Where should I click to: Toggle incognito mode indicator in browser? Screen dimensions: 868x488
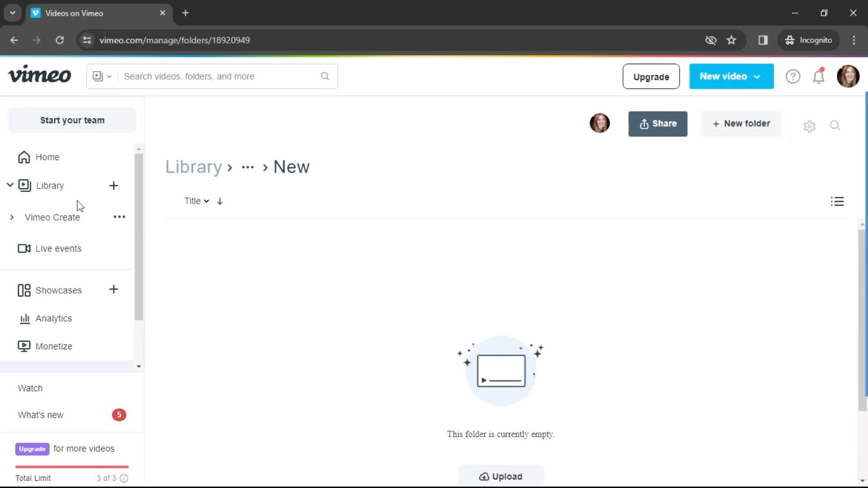pos(809,41)
